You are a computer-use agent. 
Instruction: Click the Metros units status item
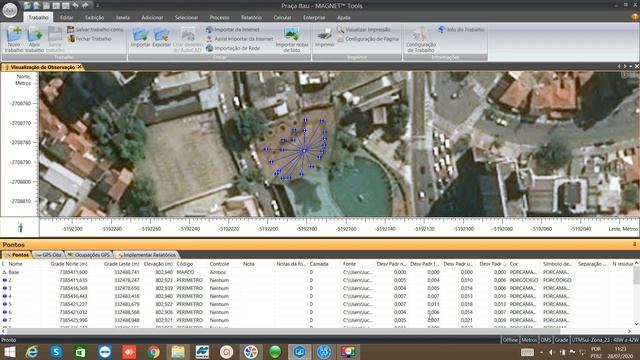[529, 340]
